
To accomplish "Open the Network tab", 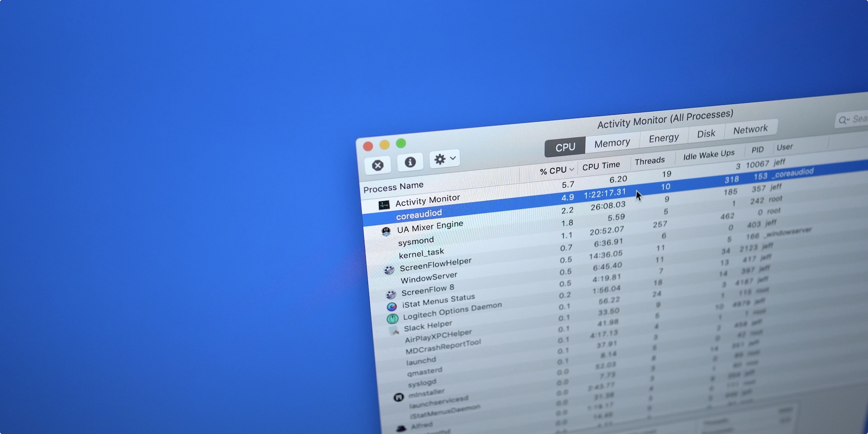I will click(x=750, y=130).
